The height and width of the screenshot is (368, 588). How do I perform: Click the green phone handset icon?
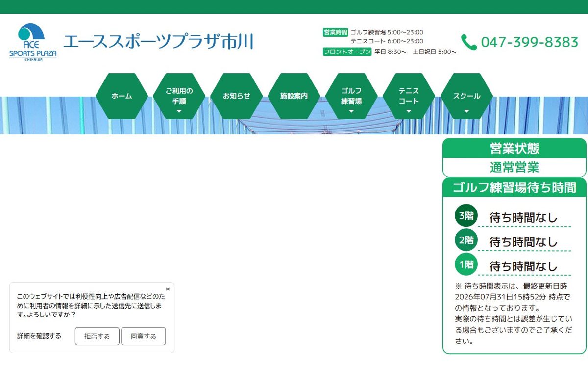click(469, 42)
